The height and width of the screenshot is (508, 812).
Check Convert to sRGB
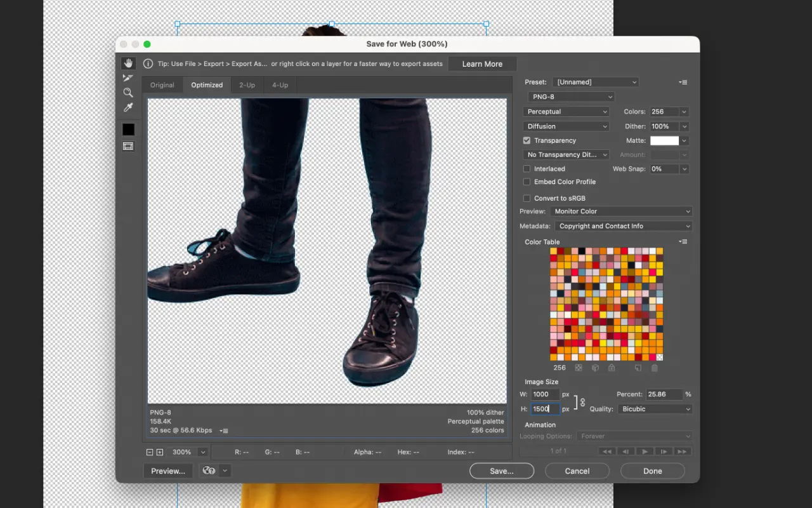527,197
